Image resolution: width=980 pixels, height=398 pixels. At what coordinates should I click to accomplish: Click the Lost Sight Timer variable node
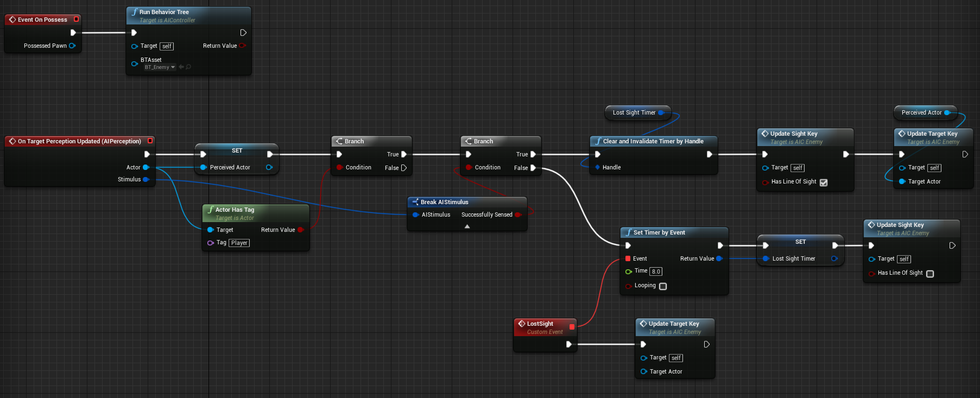pos(638,112)
